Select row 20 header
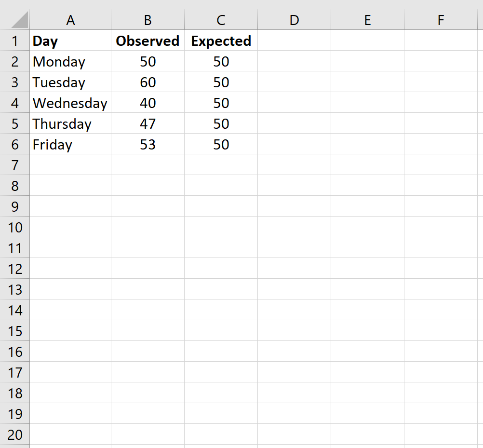483x448 pixels. click(x=15, y=434)
